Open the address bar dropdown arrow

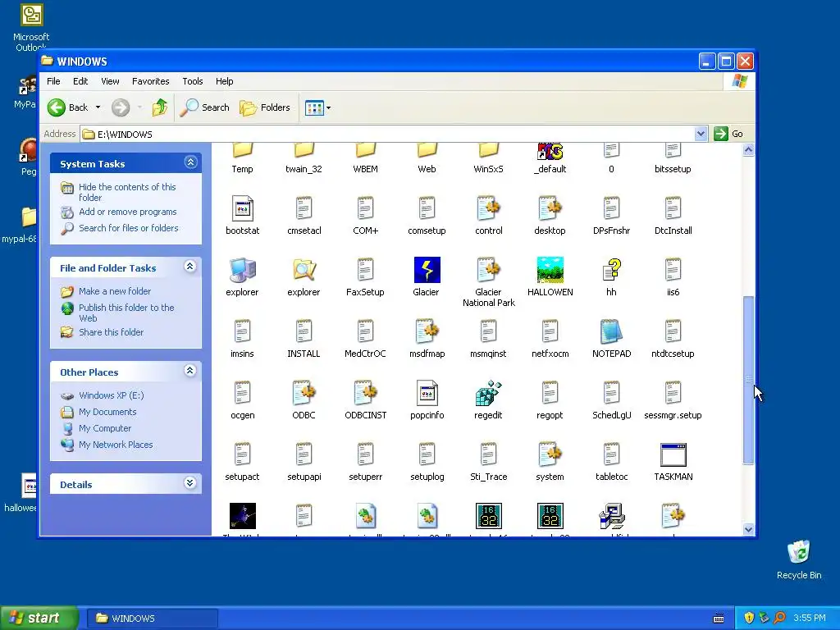click(701, 134)
